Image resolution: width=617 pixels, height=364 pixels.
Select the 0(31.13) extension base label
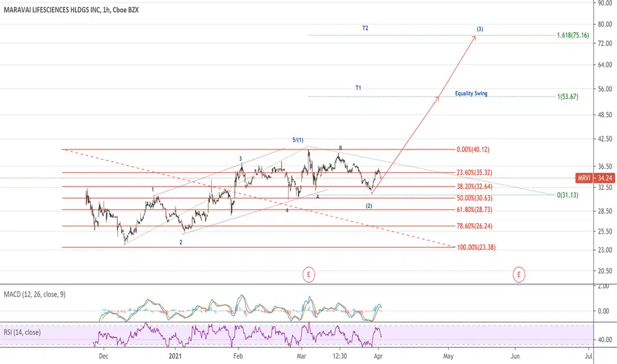tap(567, 195)
